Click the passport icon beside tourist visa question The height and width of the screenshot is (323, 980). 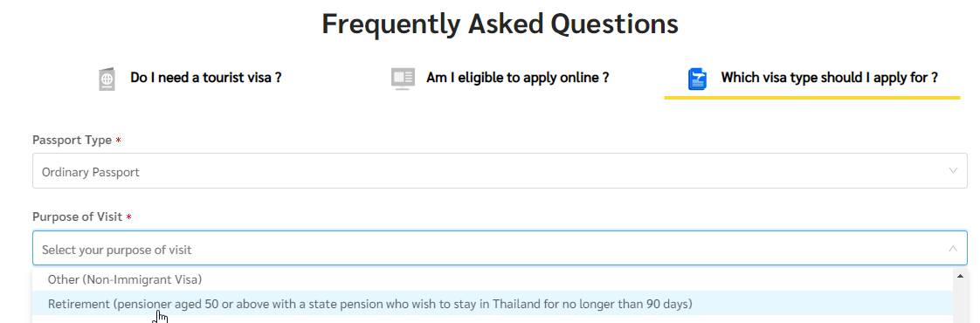(x=107, y=79)
